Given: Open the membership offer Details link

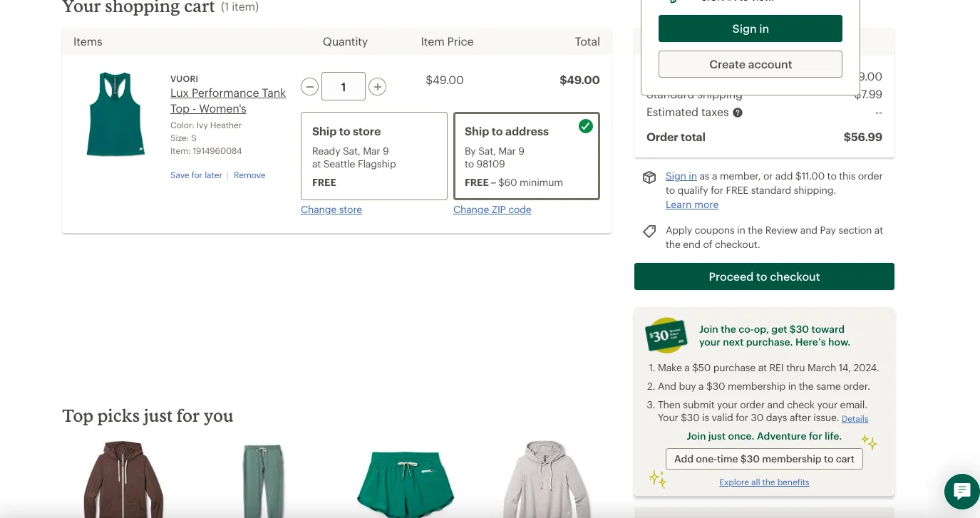Looking at the screenshot, I should click(x=855, y=419).
